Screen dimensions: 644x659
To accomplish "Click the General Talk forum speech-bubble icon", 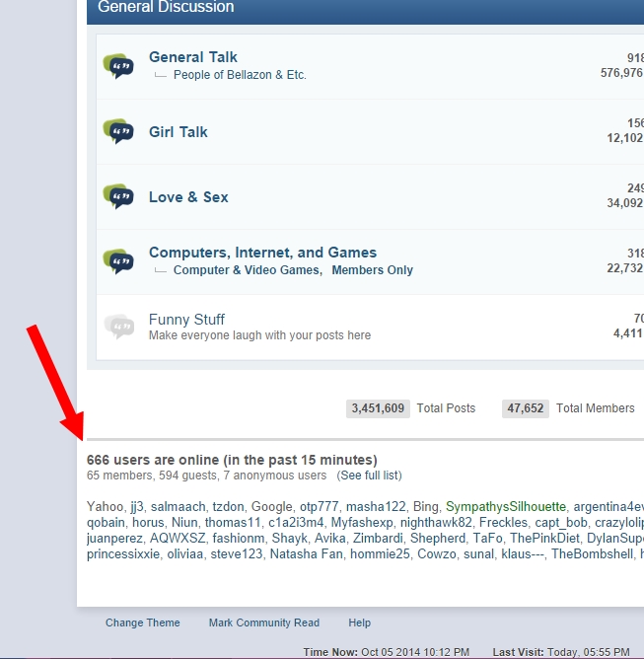I will click(x=118, y=66).
